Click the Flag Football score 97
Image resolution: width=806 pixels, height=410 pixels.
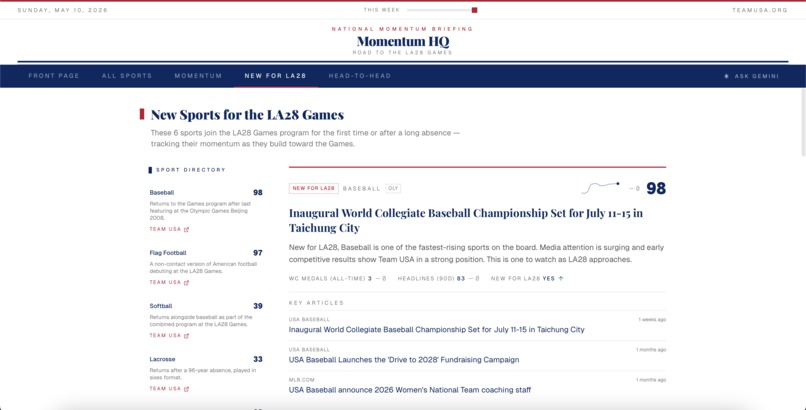point(258,253)
